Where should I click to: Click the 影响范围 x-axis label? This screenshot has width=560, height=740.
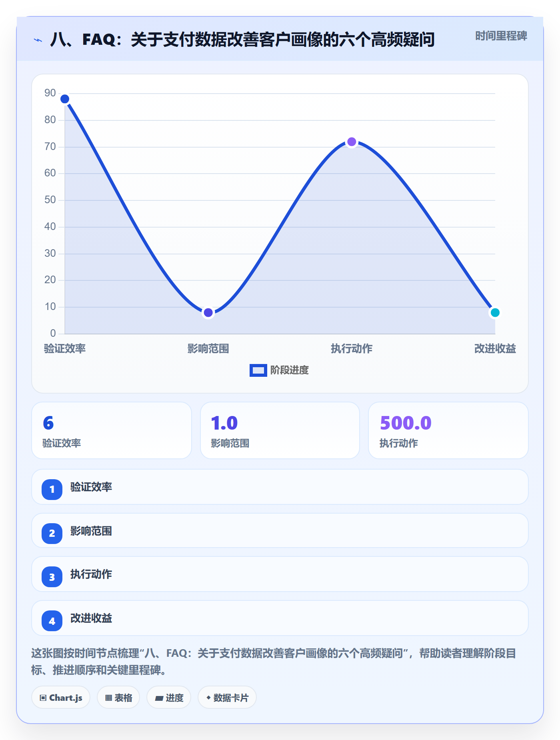pos(208,349)
